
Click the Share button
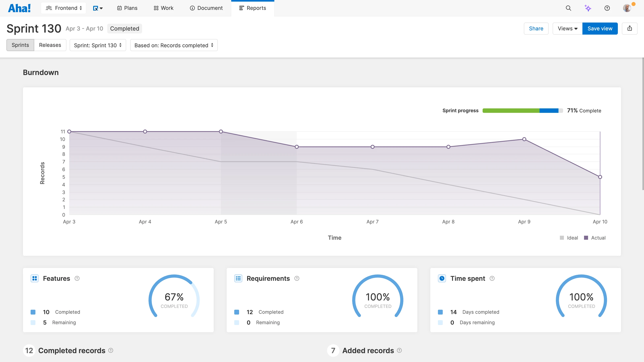tap(536, 29)
